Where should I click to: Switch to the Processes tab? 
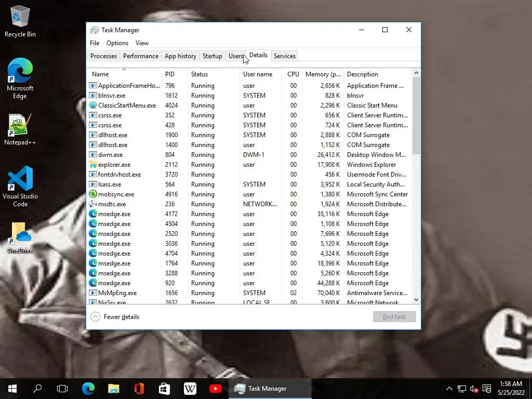[x=103, y=56]
